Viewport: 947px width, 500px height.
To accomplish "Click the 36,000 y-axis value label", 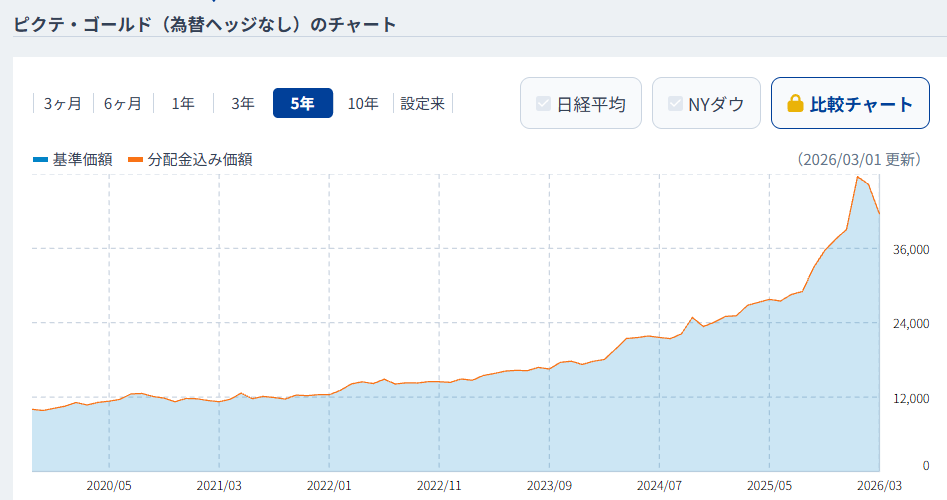I will tap(911, 249).
